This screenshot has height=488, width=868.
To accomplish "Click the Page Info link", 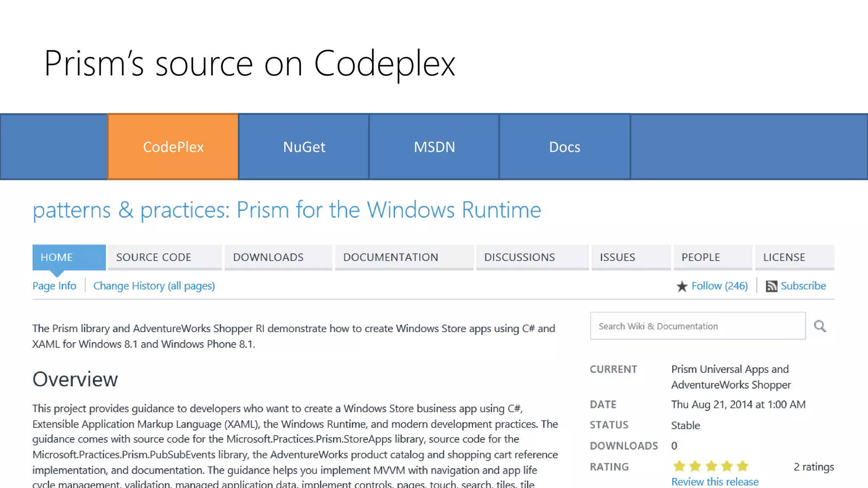I will point(54,286).
